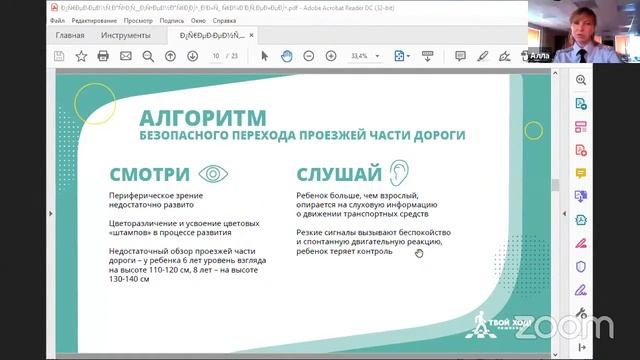Open the blue PDF Acrobat-logo tool icon
Screen dimensions: 640x360
581,220
